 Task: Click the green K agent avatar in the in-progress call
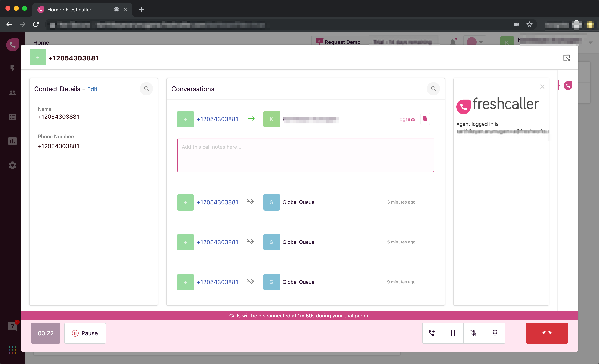(x=271, y=119)
